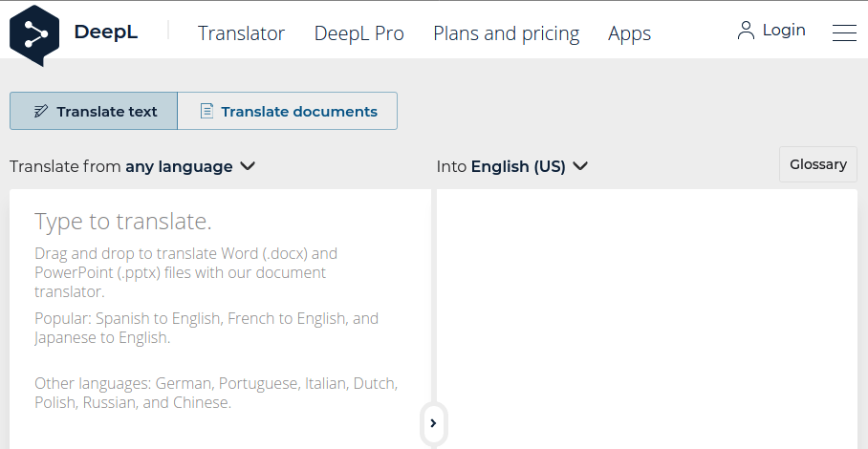868x449 pixels.
Task: Open the Apps navigation link
Action: point(629,33)
